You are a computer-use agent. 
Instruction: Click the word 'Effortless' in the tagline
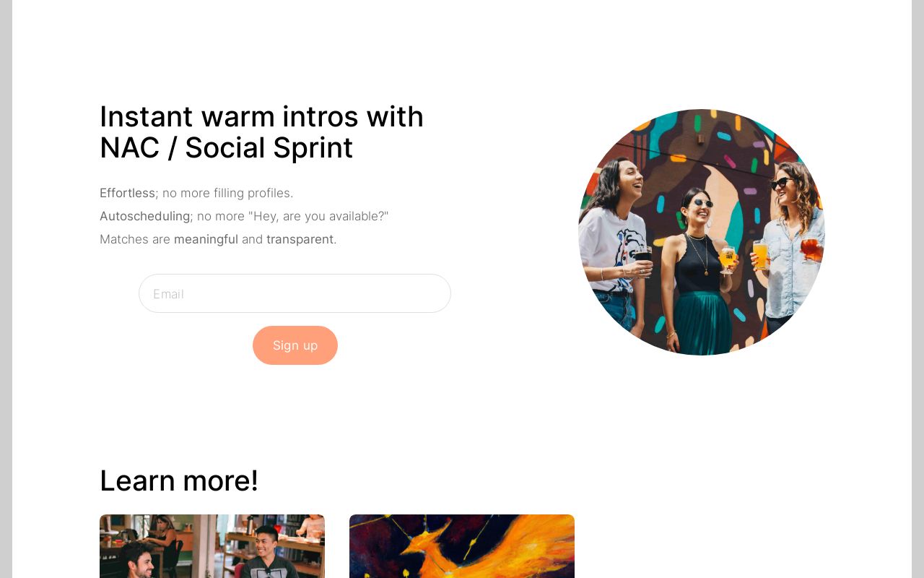pos(127,193)
